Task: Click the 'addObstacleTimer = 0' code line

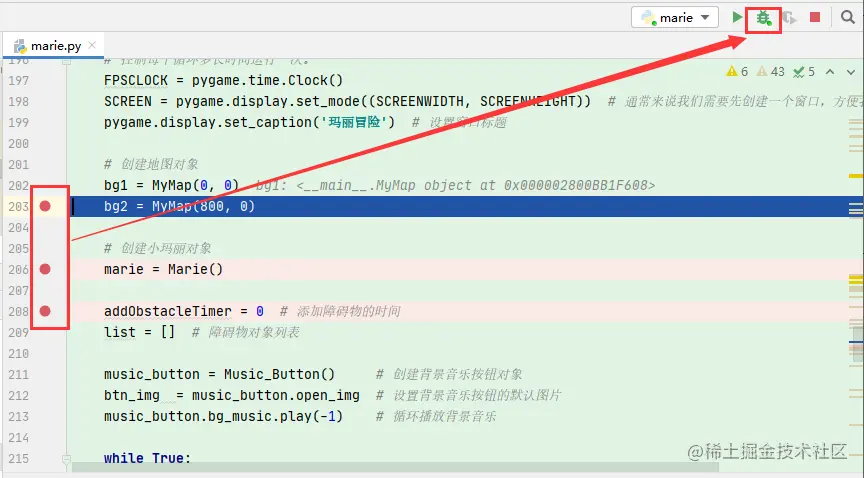Action: point(183,311)
